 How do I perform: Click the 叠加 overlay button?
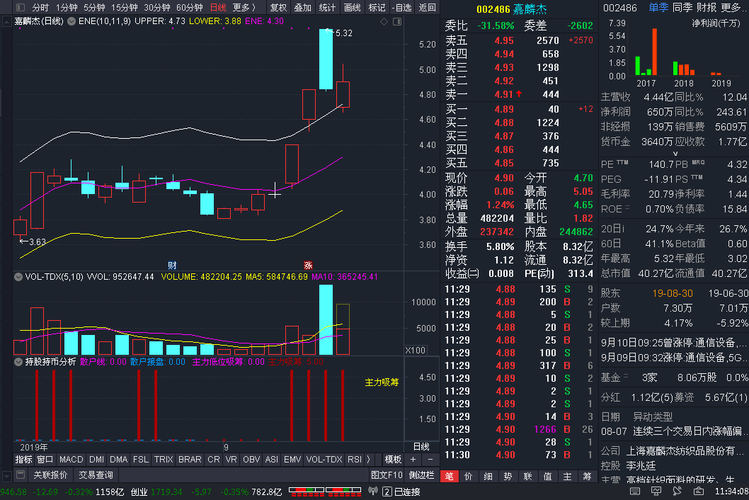tap(302, 7)
